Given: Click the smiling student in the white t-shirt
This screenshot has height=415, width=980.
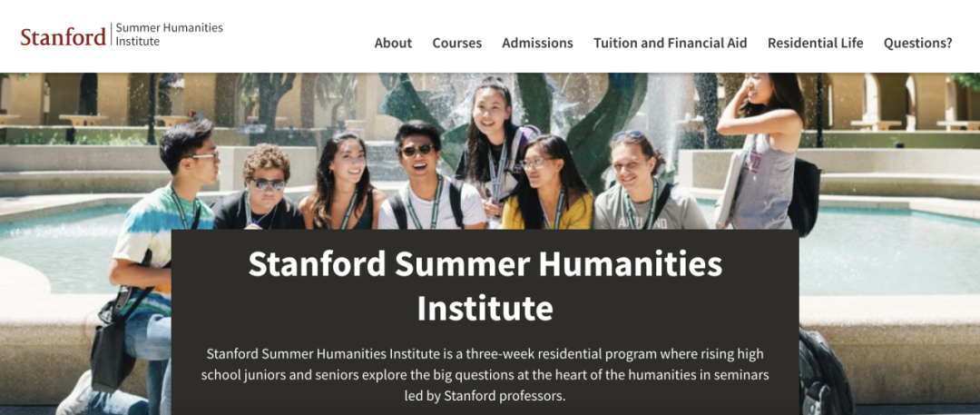Looking at the screenshot, I should (x=430, y=176).
